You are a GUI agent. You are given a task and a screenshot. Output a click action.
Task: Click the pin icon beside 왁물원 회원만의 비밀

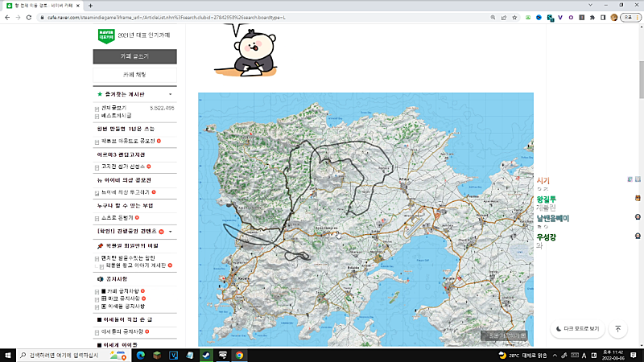(x=100, y=246)
